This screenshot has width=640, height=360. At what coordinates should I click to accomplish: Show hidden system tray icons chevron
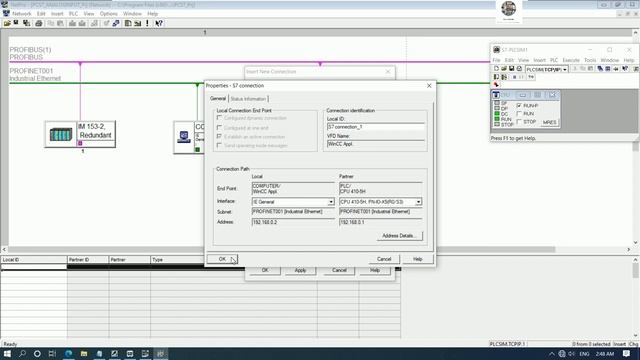pos(551,353)
